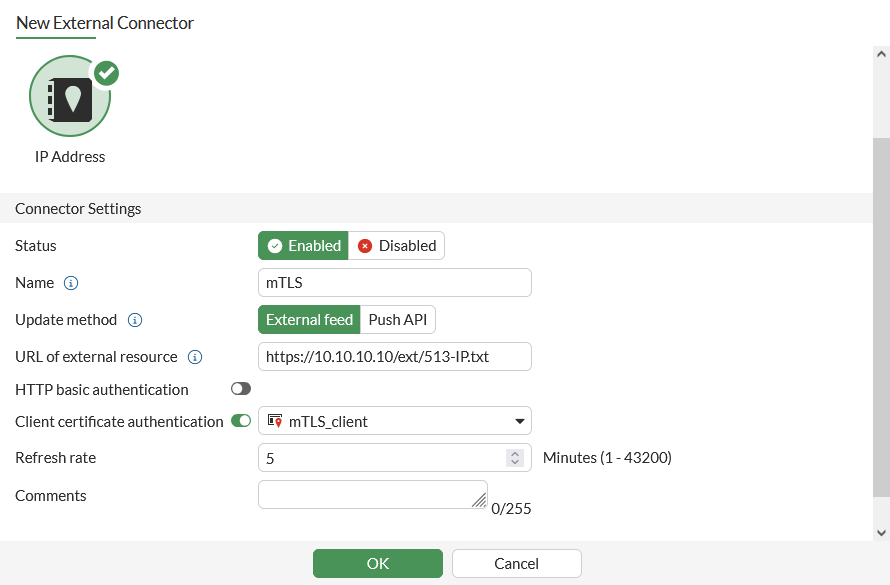Screen dimensions: 890x585
Task: Click the Cancel button
Action: 516,563
